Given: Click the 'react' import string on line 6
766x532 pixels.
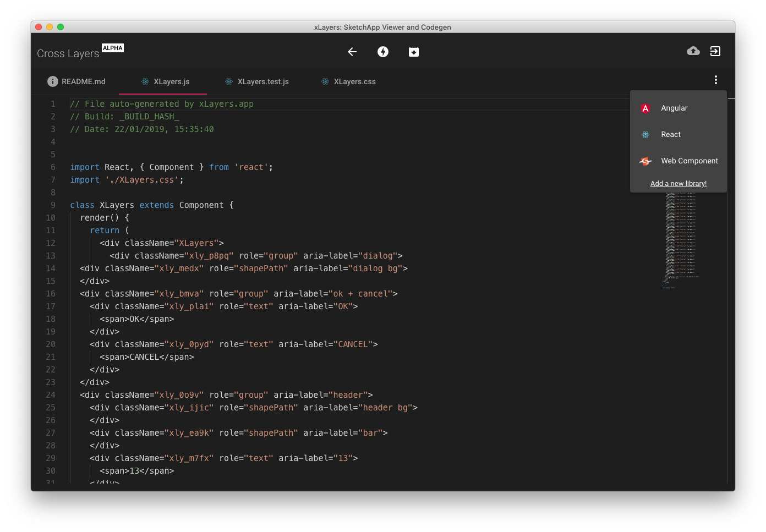Looking at the screenshot, I should pyautogui.click(x=251, y=167).
